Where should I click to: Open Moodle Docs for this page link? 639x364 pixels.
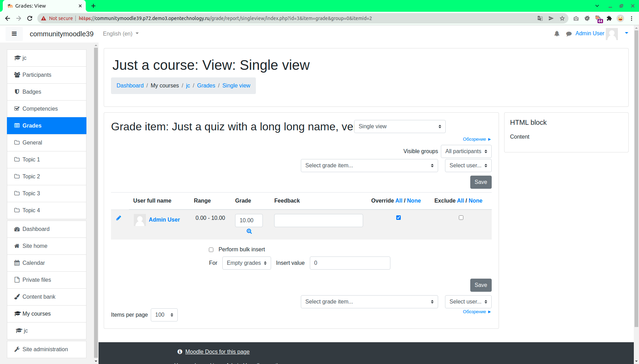pos(217,352)
